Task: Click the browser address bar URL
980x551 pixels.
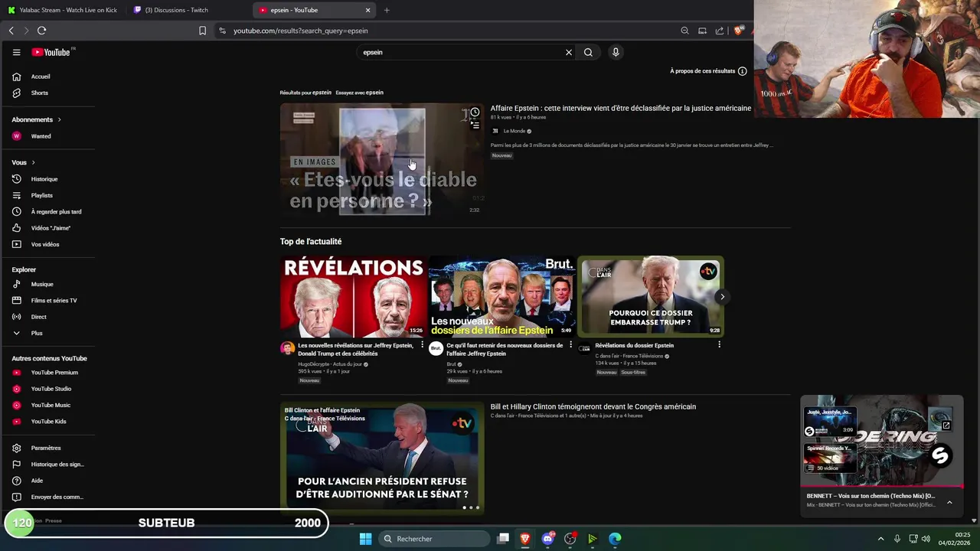Action: pyautogui.click(x=301, y=31)
